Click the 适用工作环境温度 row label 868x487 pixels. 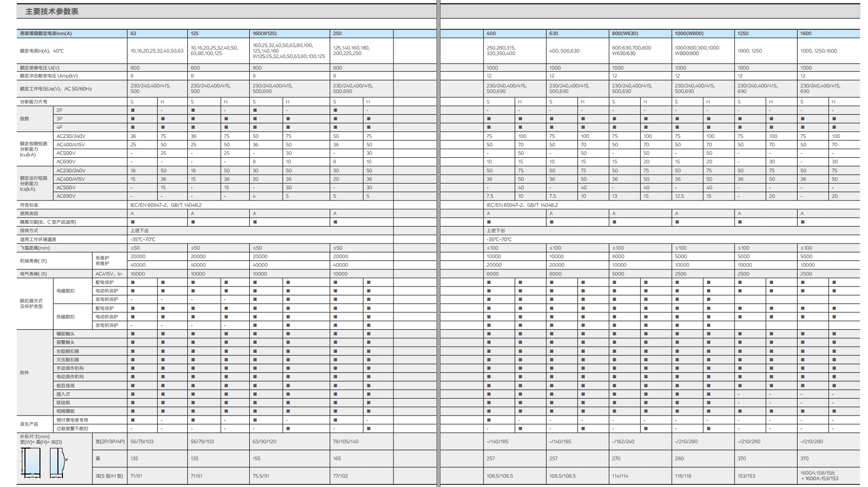(38, 240)
